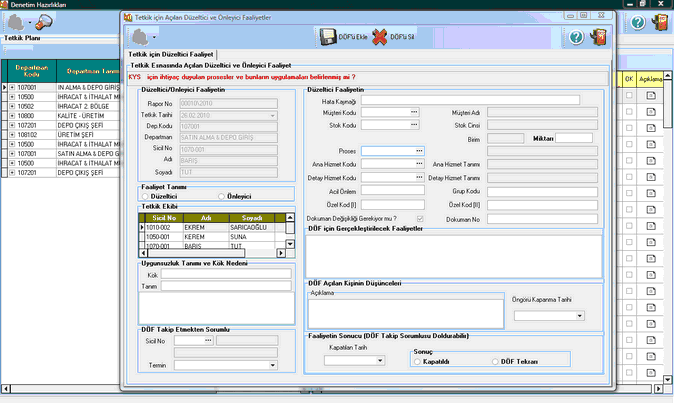Open Kapatılan Tarih dropdown

click(380, 360)
